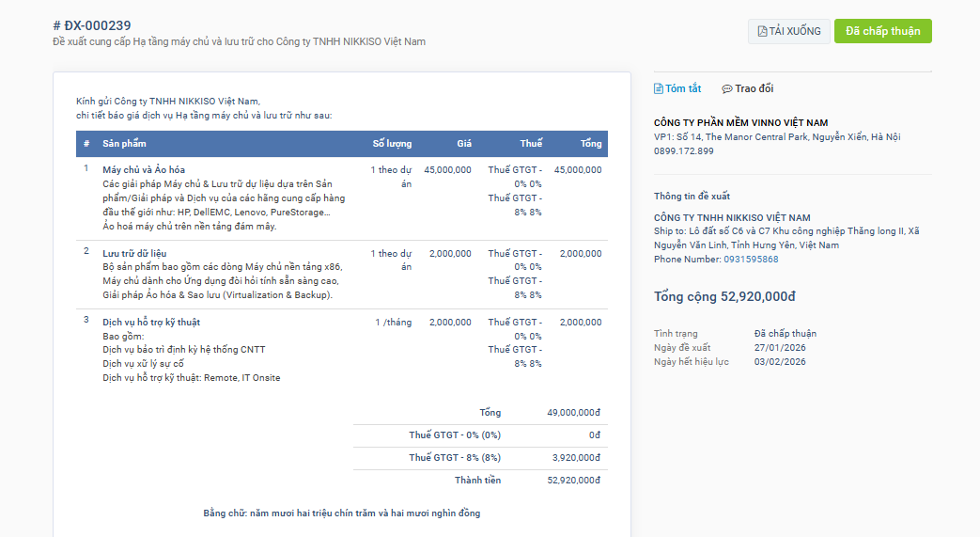The height and width of the screenshot is (537, 980).
Task: Click subtotal value 49,000,000đ
Action: [x=573, y=413]
